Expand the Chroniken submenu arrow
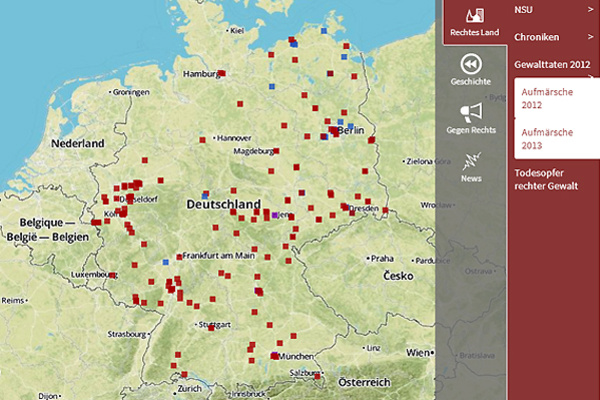600x400 pixels. [591, 37]
